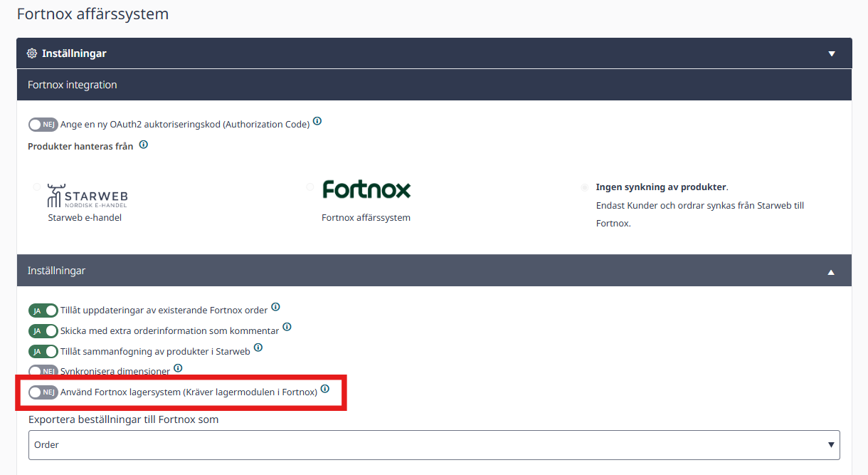Toggle the OAuth2 auktoriseringskod switch
The image size is (868, 475).
43,125
